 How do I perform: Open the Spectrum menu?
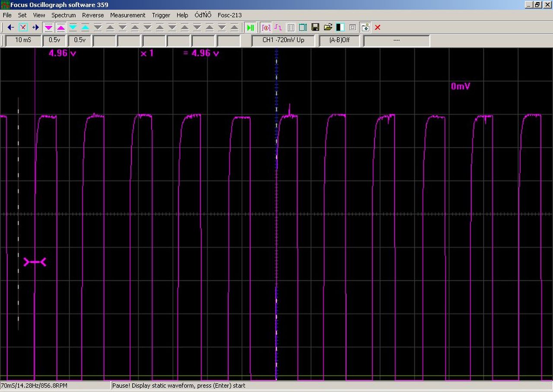[64, 15]
